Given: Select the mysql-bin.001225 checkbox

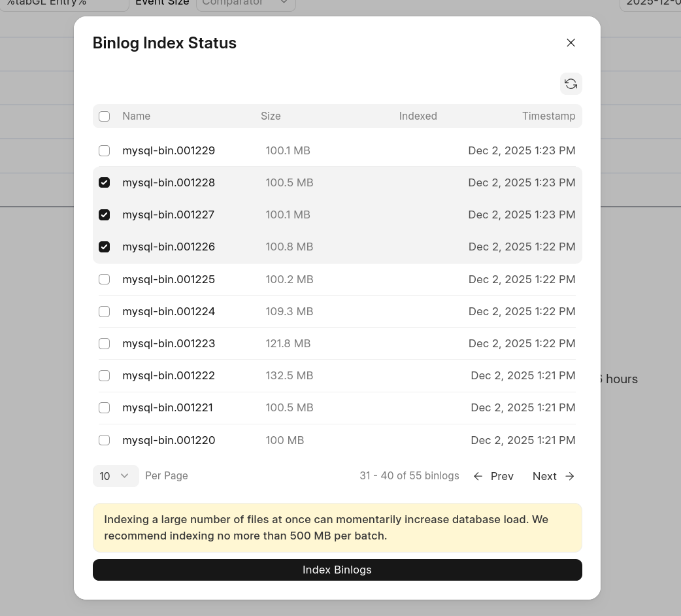Looking at the screenshot, I should pyautogui.click(x=105, y=280).
